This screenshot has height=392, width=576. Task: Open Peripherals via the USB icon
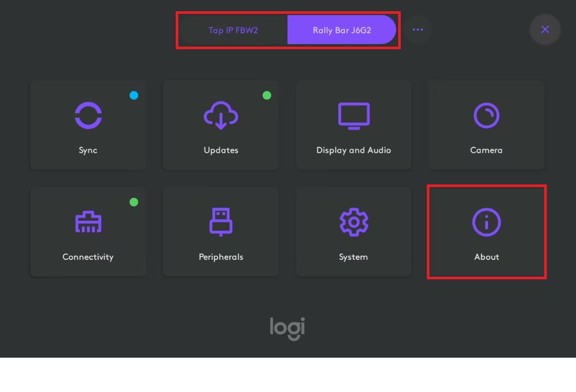coord(220,222)
